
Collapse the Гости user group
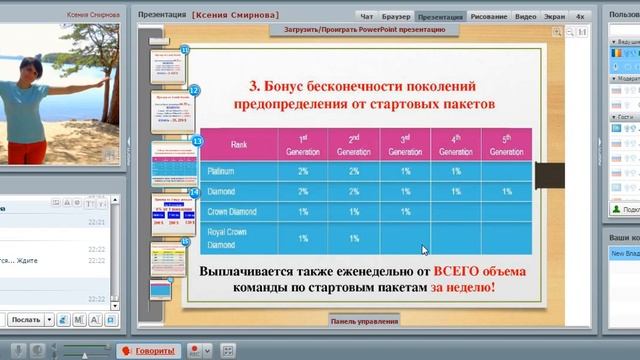(614, 117)
